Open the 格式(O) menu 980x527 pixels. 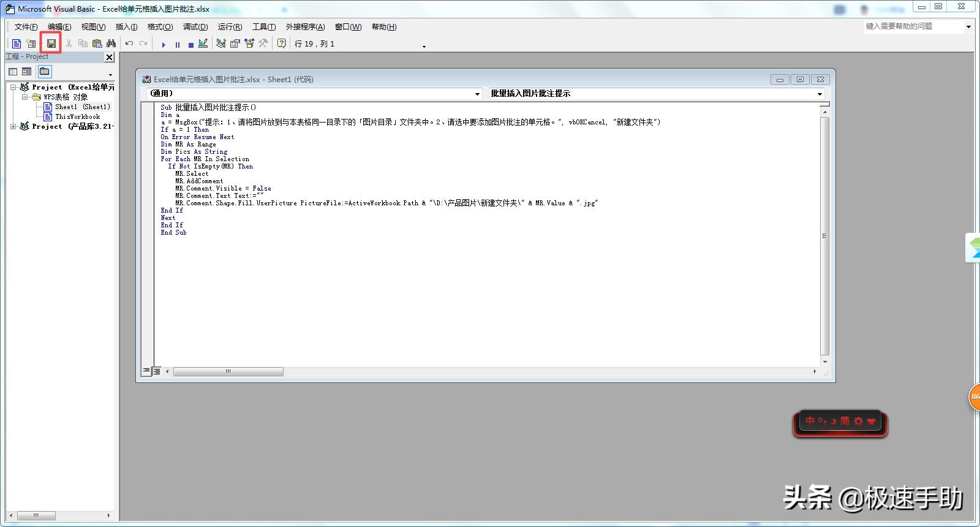[x=160, y=27]
